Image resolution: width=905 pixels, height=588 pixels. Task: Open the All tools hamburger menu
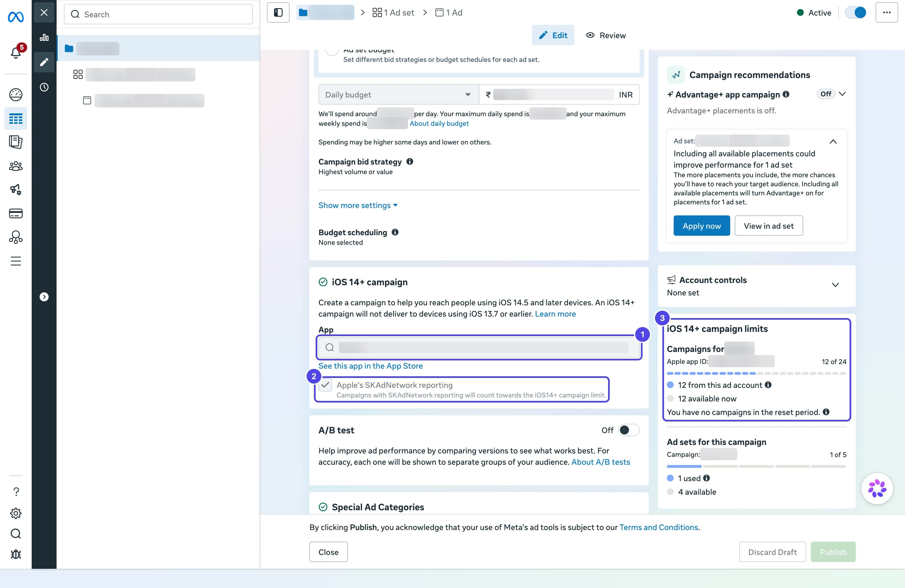click(x=16, y=261)
